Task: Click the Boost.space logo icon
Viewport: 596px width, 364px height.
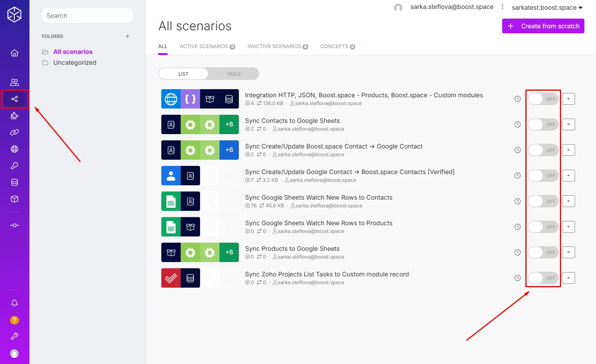Action: 14,15
